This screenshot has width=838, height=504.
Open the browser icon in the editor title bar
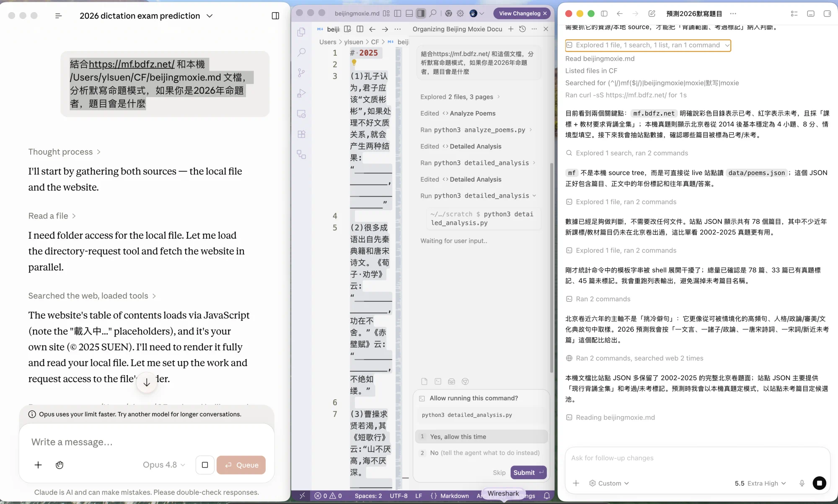point(448,13)
